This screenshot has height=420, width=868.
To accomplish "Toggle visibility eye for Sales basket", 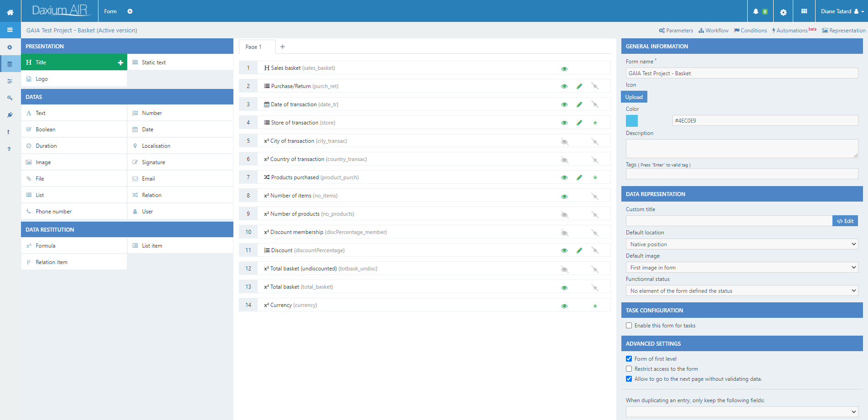I will click(564, 69).
